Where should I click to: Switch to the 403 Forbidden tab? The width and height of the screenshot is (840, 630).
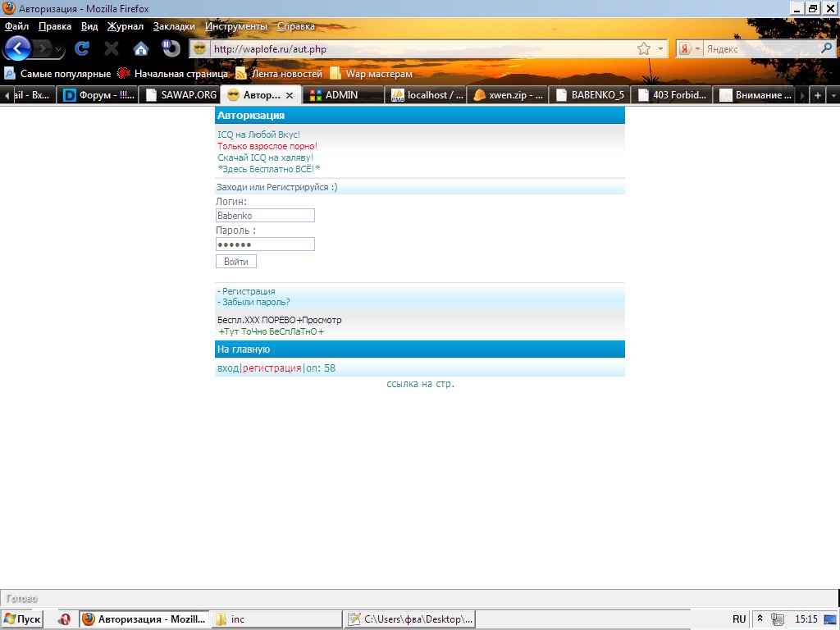672,95
